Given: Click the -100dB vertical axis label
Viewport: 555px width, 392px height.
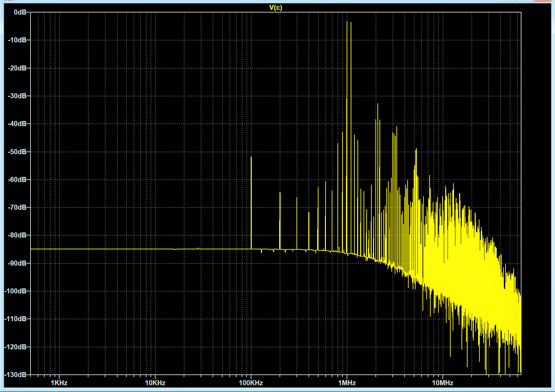Looking at the screenshot, I should pyautogui.click(x=16, y=291).
